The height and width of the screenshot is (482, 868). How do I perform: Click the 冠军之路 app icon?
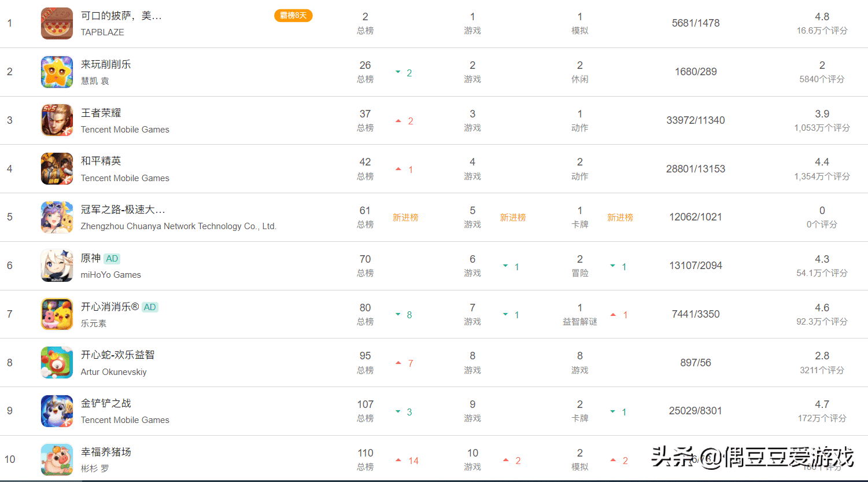(x=57, y=217)
